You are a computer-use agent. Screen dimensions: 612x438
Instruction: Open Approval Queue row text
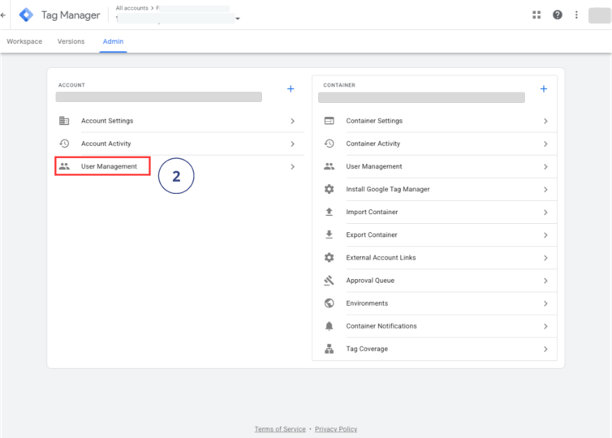tap(370, 280)
